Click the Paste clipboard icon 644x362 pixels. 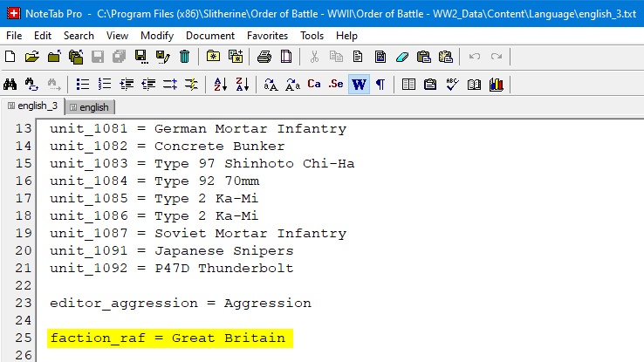click(424, 57)
